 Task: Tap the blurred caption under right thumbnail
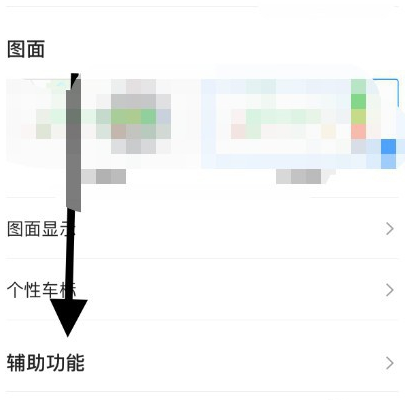[299, 176]
